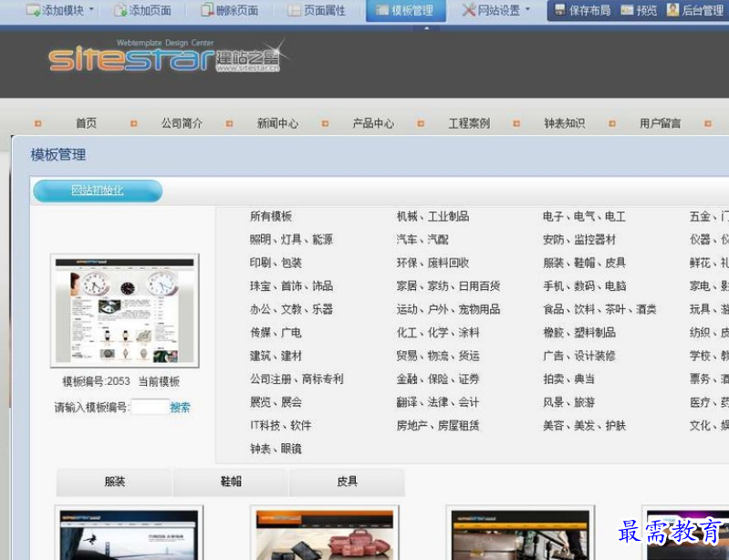Go to 首页 in the navigation bar
The width and height of the screenshot is (729, 560).
86,123
